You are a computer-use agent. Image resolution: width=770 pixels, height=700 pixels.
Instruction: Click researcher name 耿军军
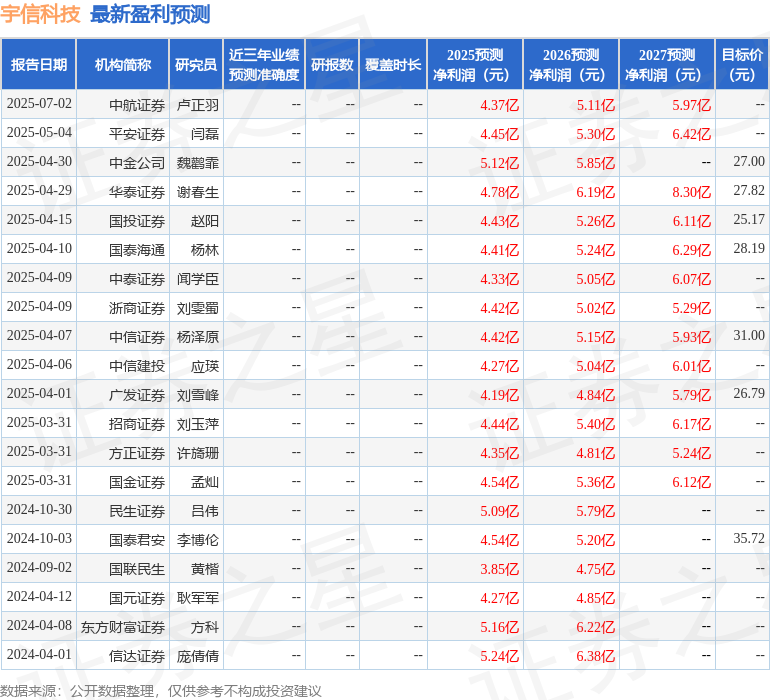[x=197, y=598]
